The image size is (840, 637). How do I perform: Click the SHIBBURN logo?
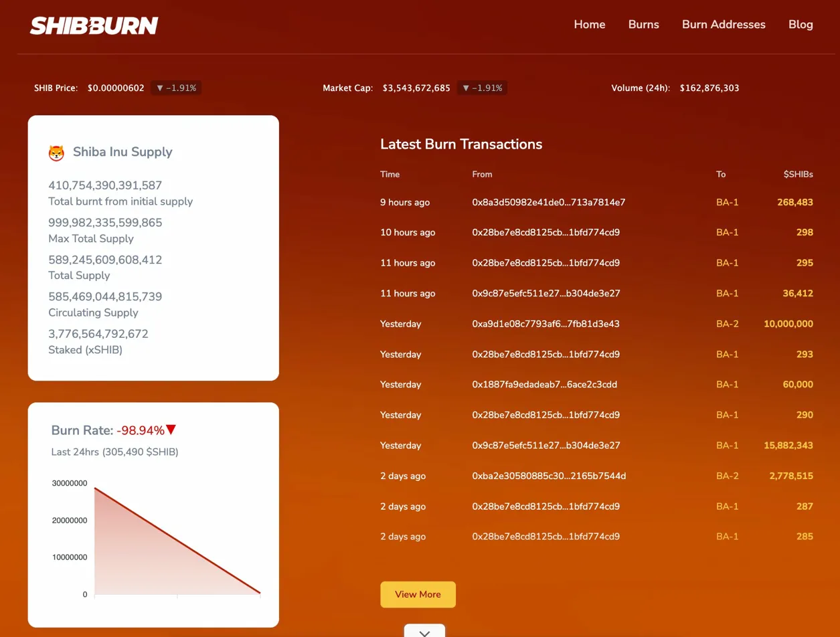[x=94, y=25]
